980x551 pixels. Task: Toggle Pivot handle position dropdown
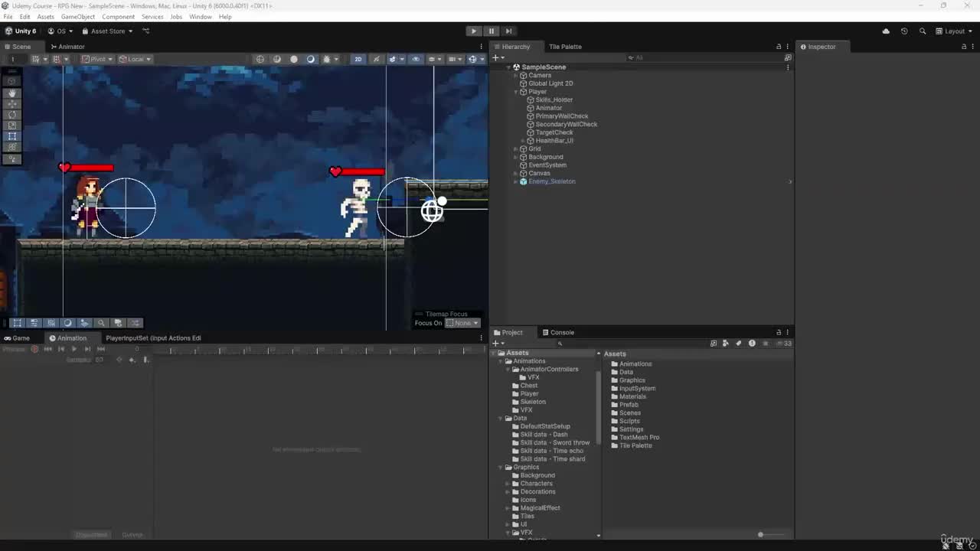(97, 59)
